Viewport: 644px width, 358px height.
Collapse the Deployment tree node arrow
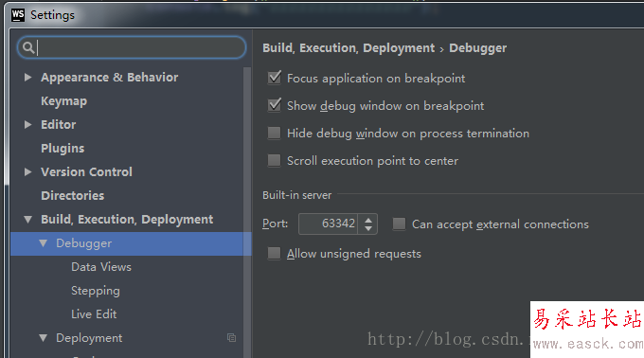click(x=44, y=338)
